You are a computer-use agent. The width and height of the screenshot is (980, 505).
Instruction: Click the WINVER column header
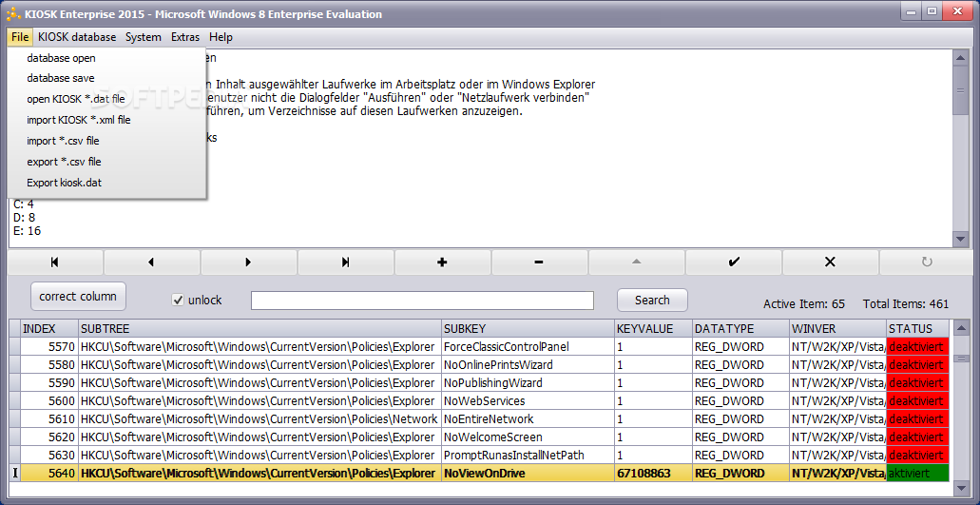point(838,329)
